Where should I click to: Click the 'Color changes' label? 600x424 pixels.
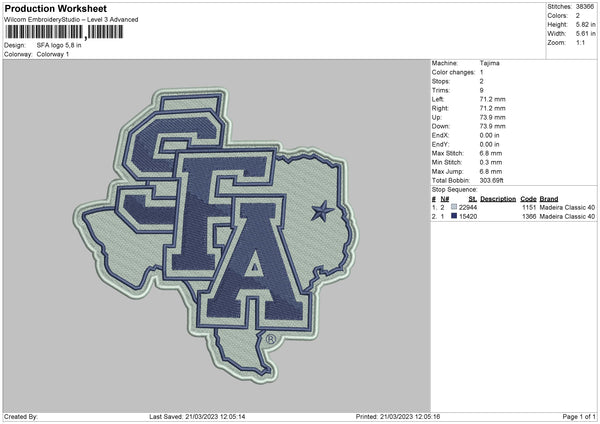453,72
